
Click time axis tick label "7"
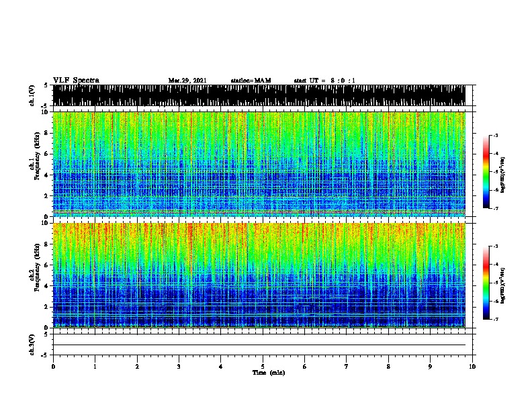(347, 367)
